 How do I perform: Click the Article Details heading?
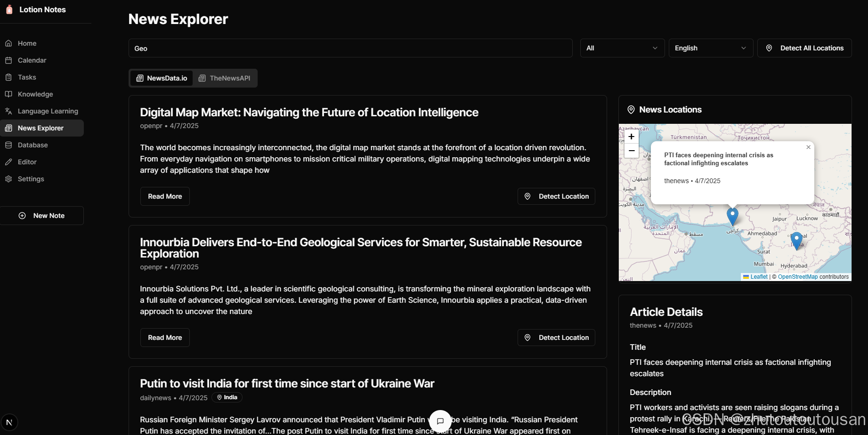666,312
